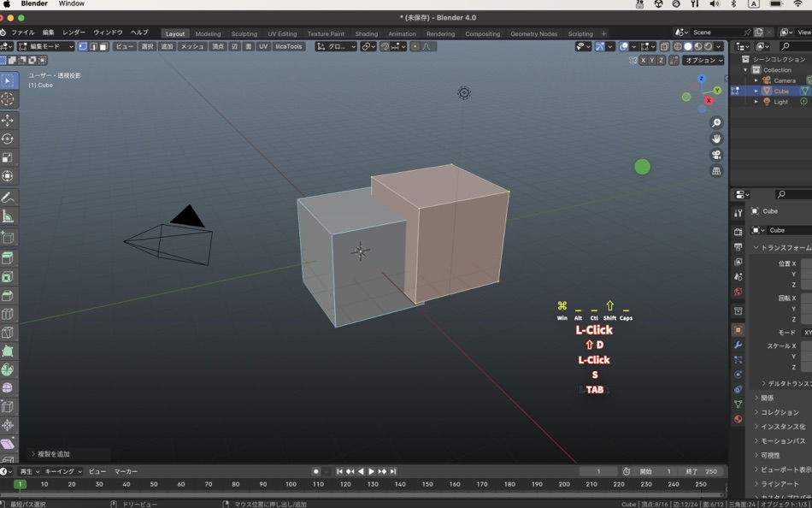Open the レンダー menu

74,32
